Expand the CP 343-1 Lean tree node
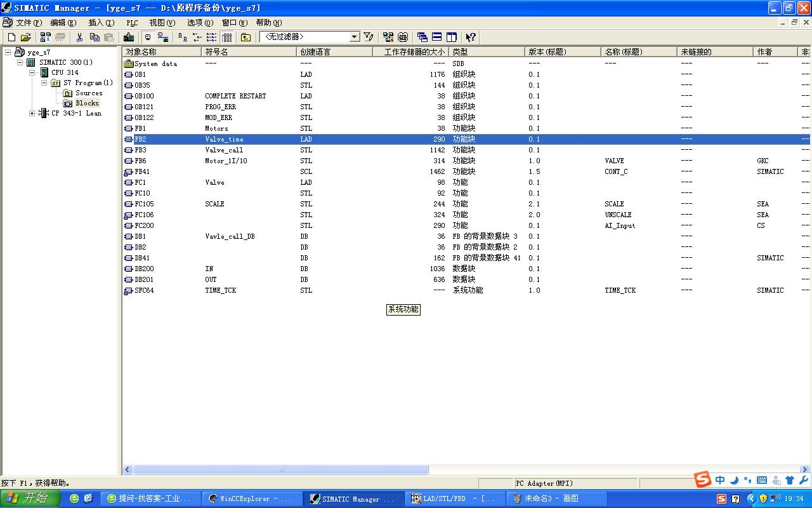Screen dimensions: 812x508 point(32,113)
